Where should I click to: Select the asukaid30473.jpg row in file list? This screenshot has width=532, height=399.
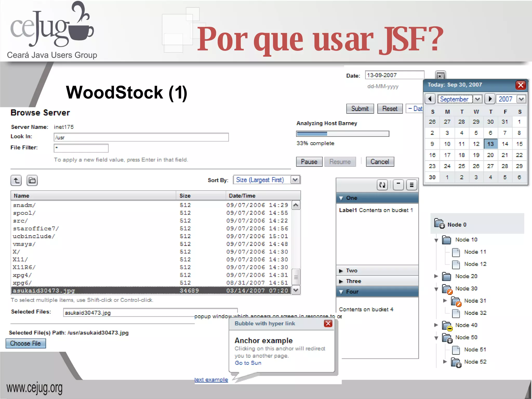pos(151,290)
